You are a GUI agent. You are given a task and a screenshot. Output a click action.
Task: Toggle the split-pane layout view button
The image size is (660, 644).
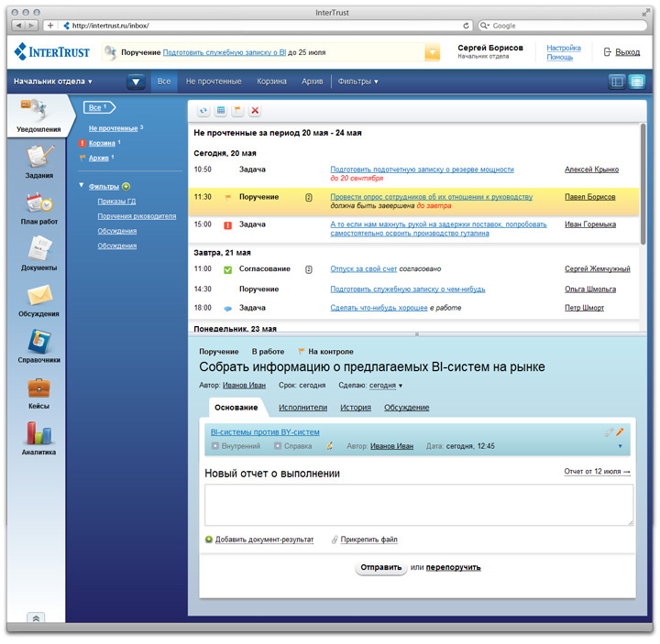click(x=617, y=82)
